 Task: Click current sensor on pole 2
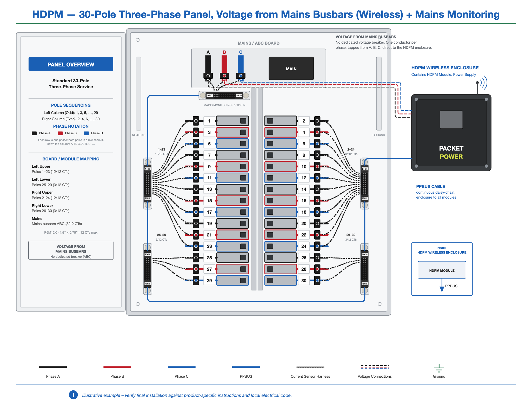pyautogui.click(x=317, y=121)
